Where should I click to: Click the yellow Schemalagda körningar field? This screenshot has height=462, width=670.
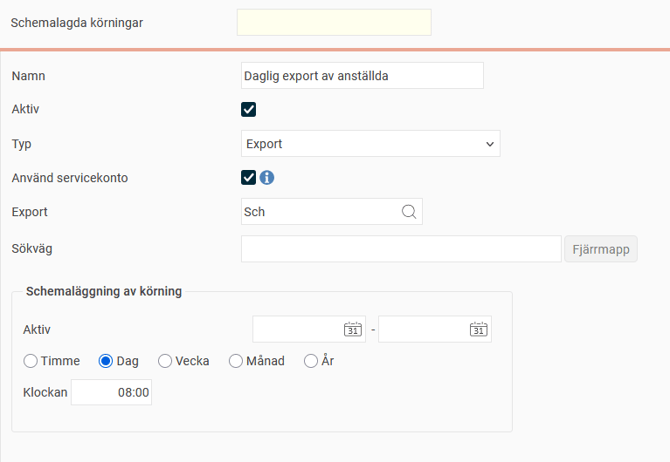pos(334,22)
